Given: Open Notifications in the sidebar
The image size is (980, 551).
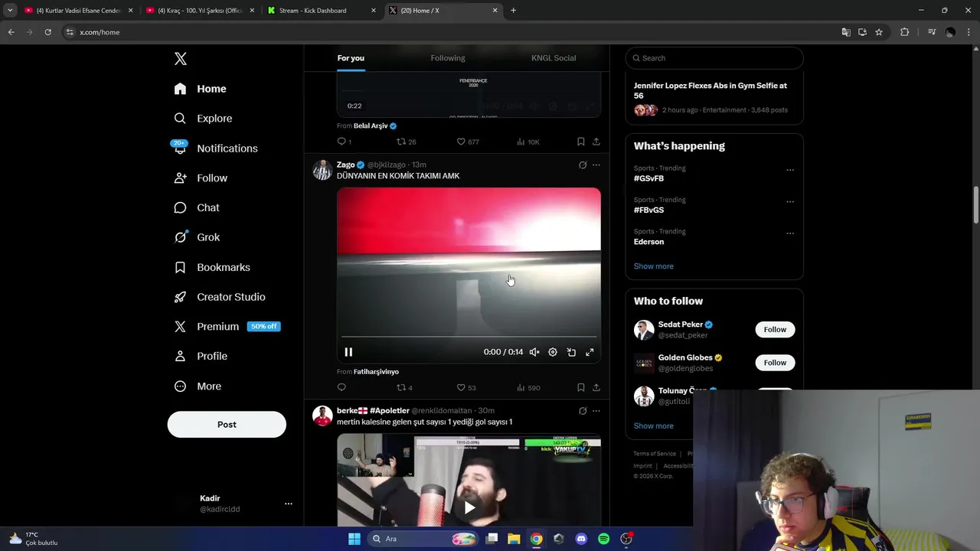Looking at the screenshot, I should tap(215, 148).
